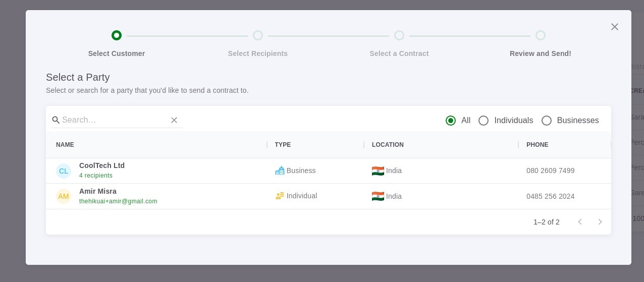644x282 pixels.
Task: Click the Individual type text
Action: coord(302,196)
